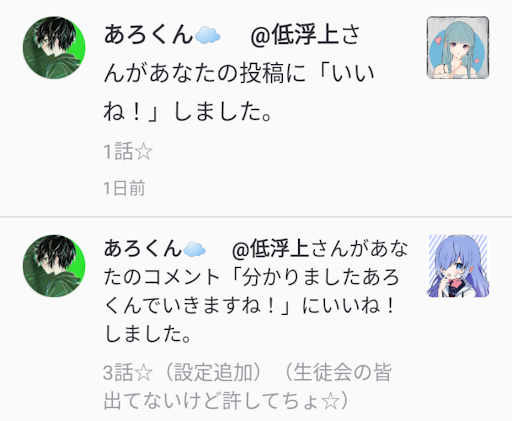Open the story 3話☆（設定追加）
This screenshot has width=512, height=421.
point(183,373)
